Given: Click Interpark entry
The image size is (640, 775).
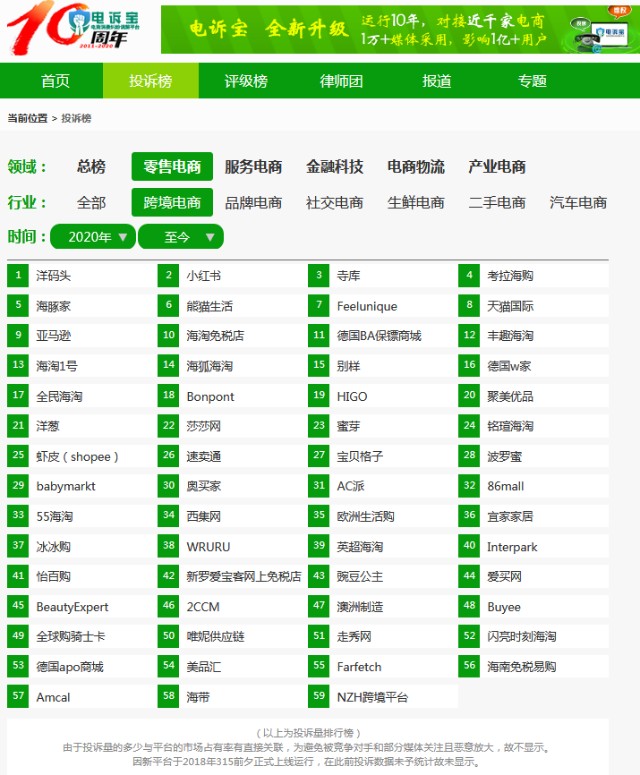Looking at the screenshot, I should (533, 547).
